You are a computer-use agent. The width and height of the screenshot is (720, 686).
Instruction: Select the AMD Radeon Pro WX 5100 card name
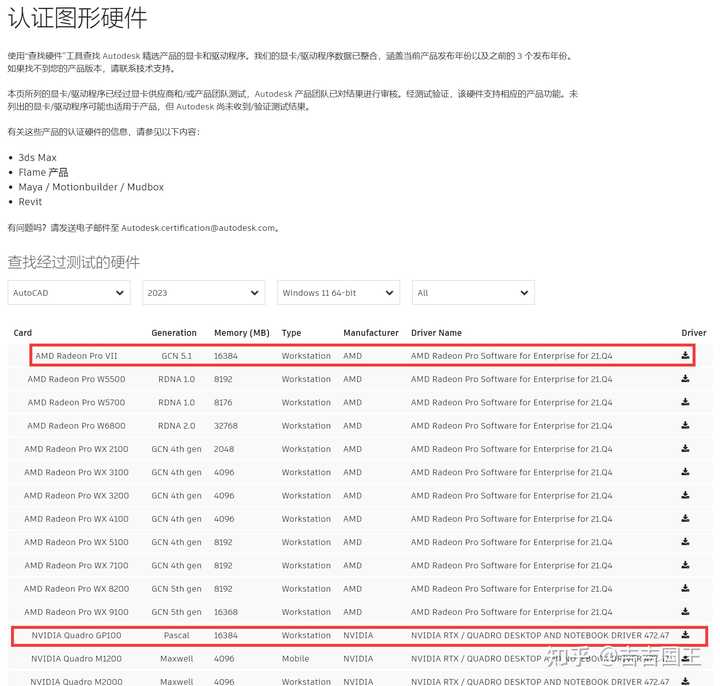click(x=76, y=542)
